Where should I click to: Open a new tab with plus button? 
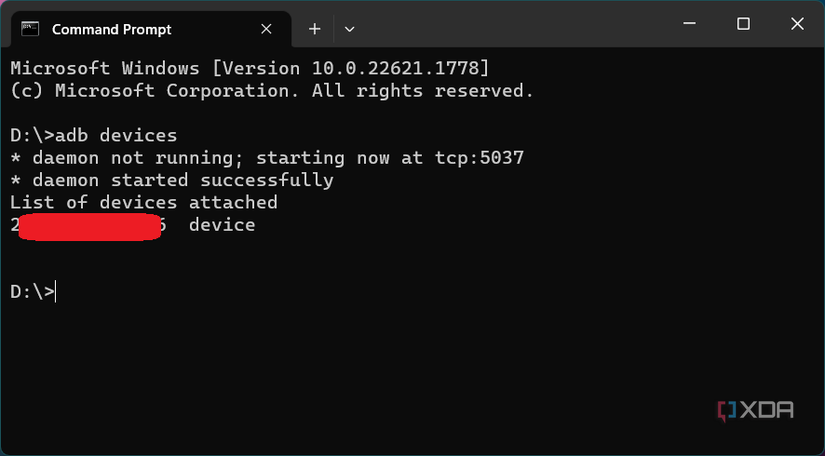314,29
